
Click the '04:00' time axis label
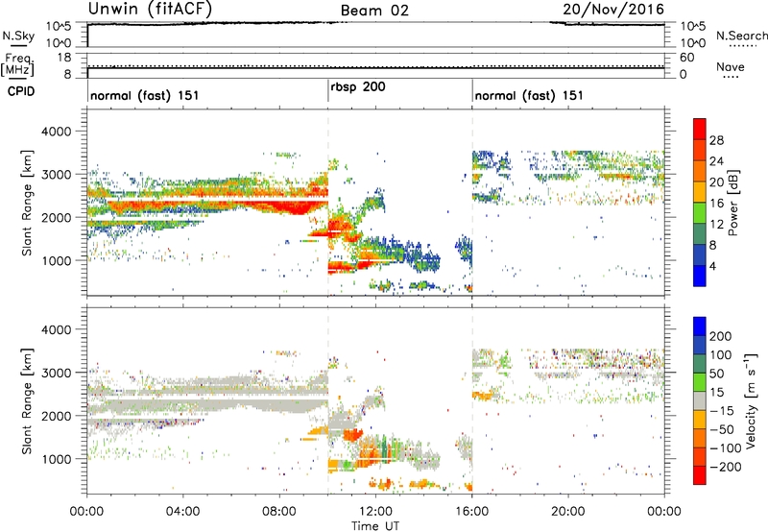click(182, 512)
